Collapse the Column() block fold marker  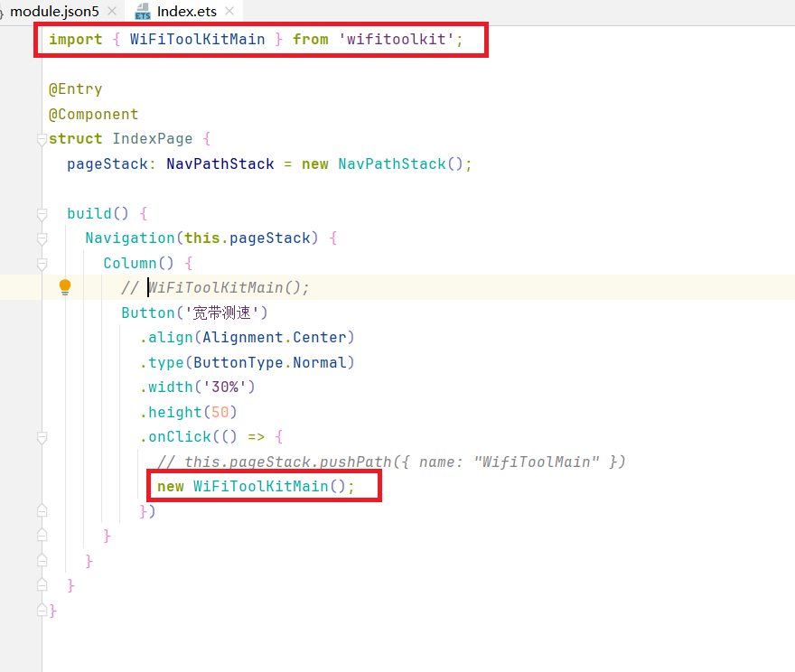42,264
